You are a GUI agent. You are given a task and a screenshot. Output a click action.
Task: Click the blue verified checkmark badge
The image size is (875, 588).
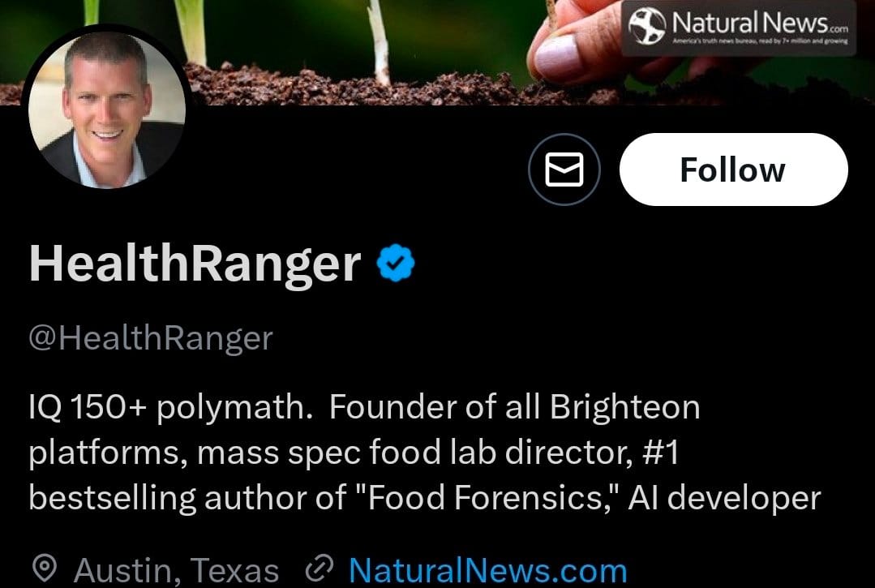coord(397,264)
